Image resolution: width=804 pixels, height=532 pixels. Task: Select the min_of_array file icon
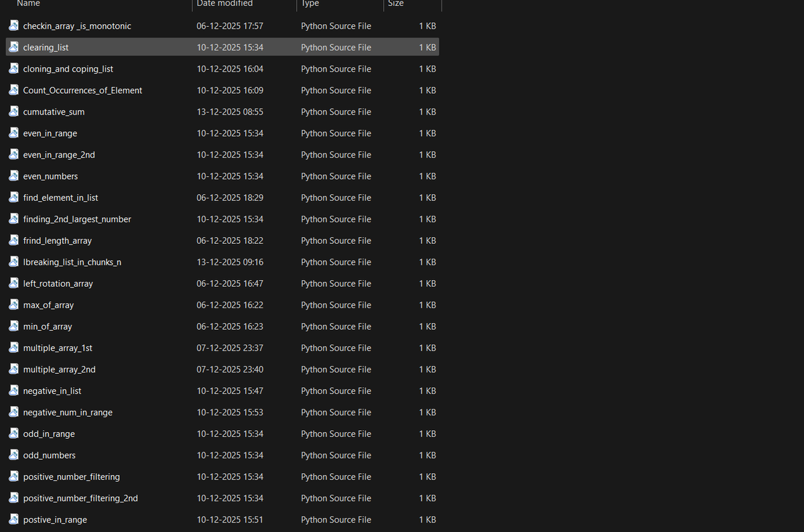[x=13, y=326]
